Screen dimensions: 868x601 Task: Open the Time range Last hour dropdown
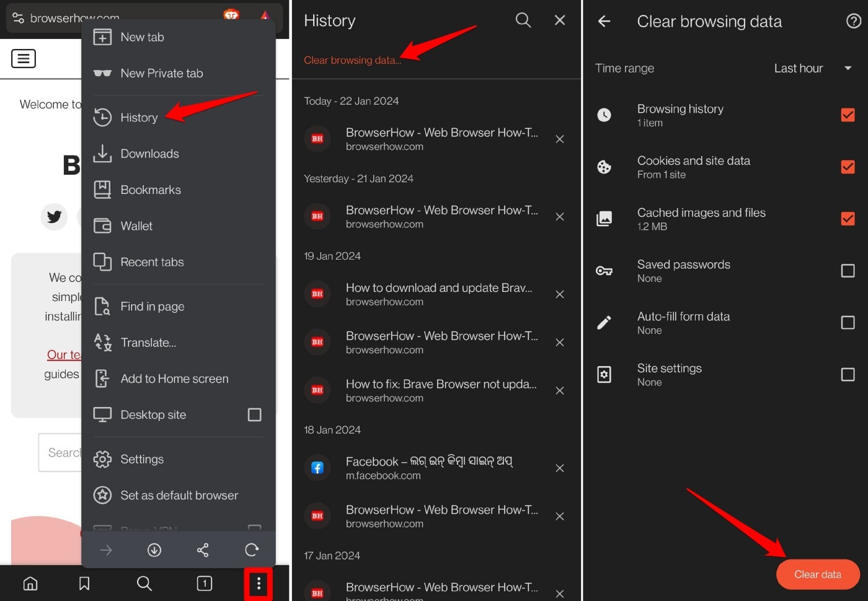click(x=814, y=69)
